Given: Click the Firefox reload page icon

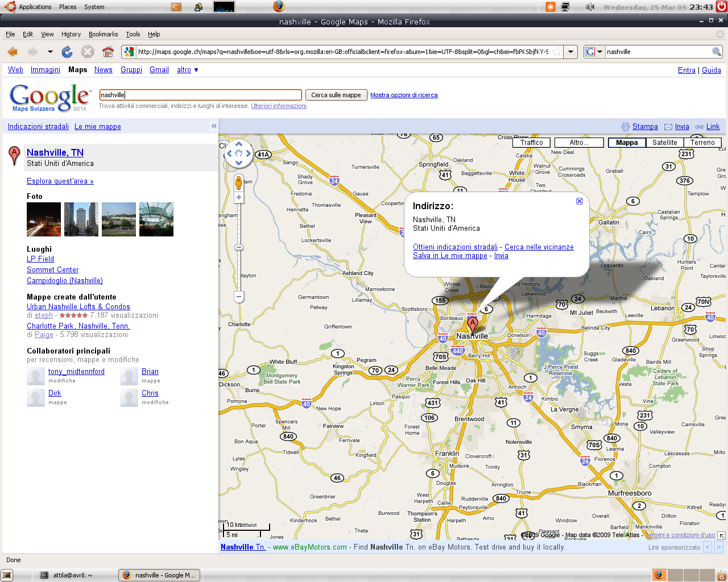Looking at the screenshot, I should [67, 52].
